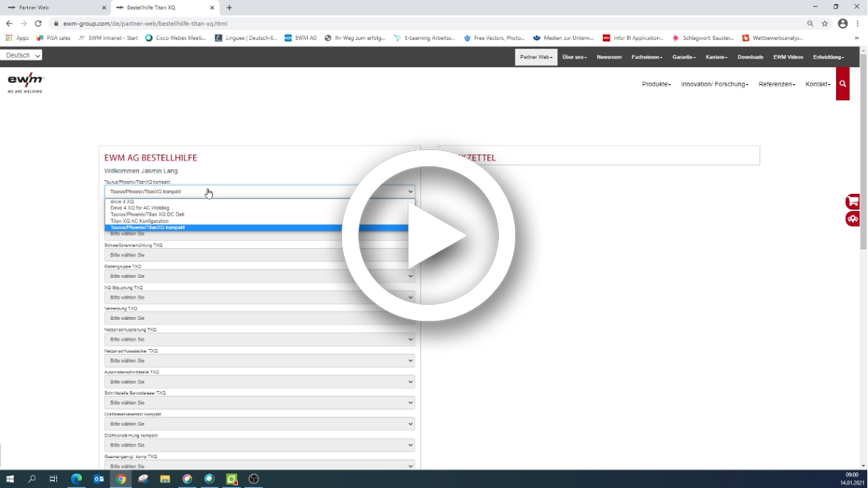Open the PISA sales bookmark
868x488 pixels.
click(53, 38)
